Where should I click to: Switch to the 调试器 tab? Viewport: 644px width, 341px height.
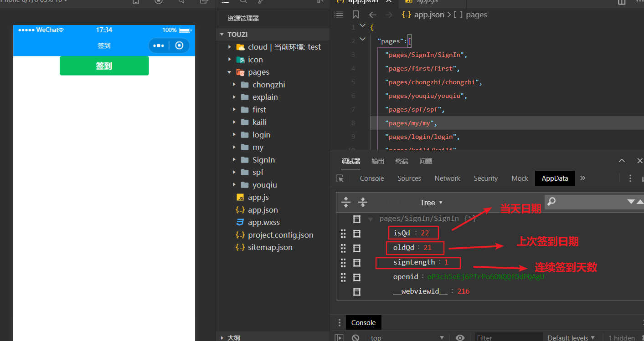[x=351, y=161]
